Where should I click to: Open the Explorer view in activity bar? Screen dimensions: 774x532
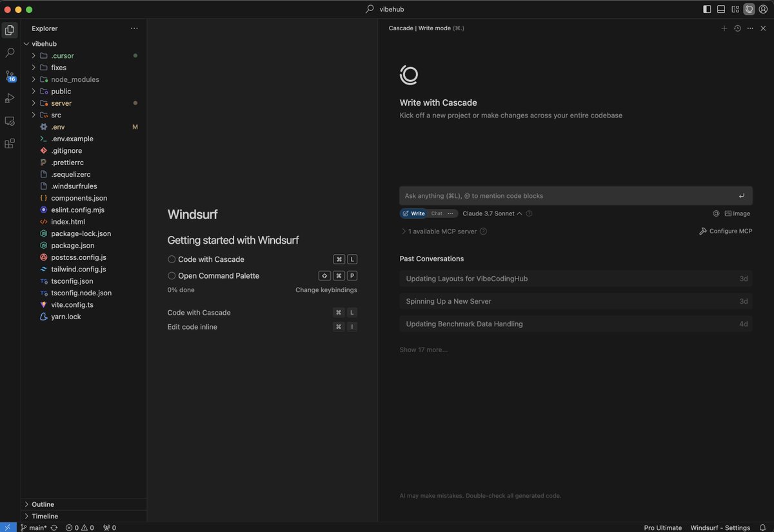(10, 30)
